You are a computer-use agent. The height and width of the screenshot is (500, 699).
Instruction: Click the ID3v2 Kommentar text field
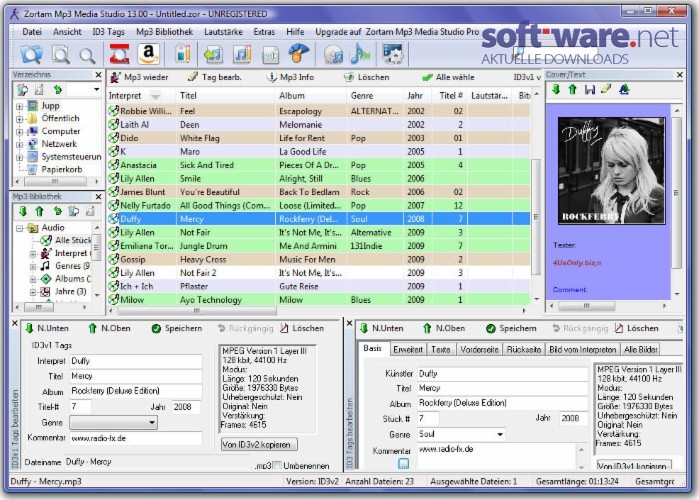[x=497, y=456]
